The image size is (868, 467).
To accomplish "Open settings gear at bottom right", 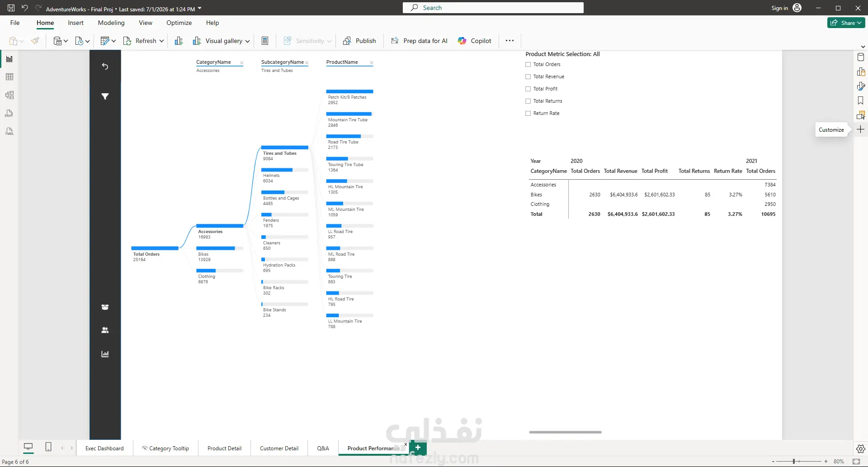I will click(861, 449).
